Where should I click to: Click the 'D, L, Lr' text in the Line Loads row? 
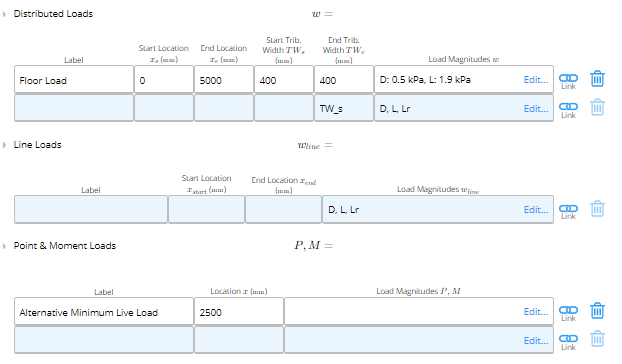(344, 210)
